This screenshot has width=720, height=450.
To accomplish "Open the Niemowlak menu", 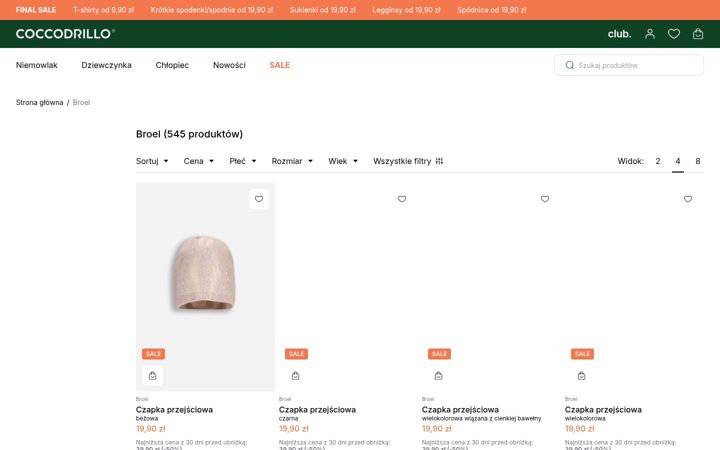I will pyautogui.click(x=37, y=65).
